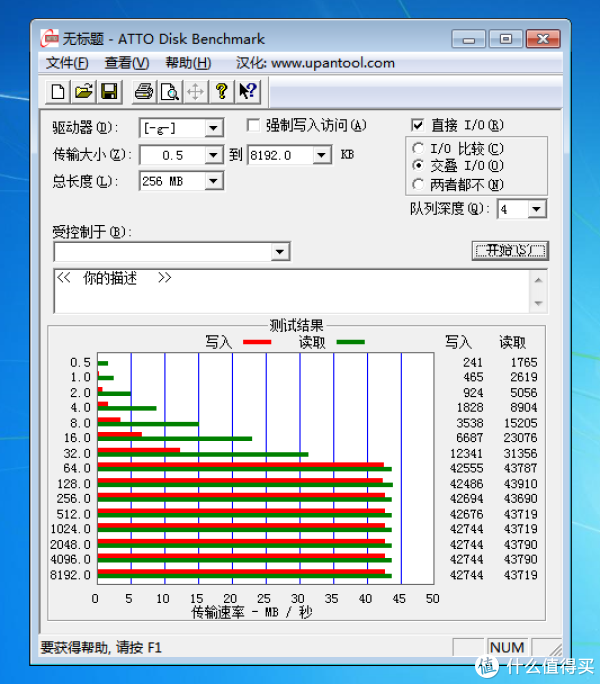The height and width of the screenshot is (684, 600).
Task: Click the 8192.0 chart row label
Action: [70, 575]
